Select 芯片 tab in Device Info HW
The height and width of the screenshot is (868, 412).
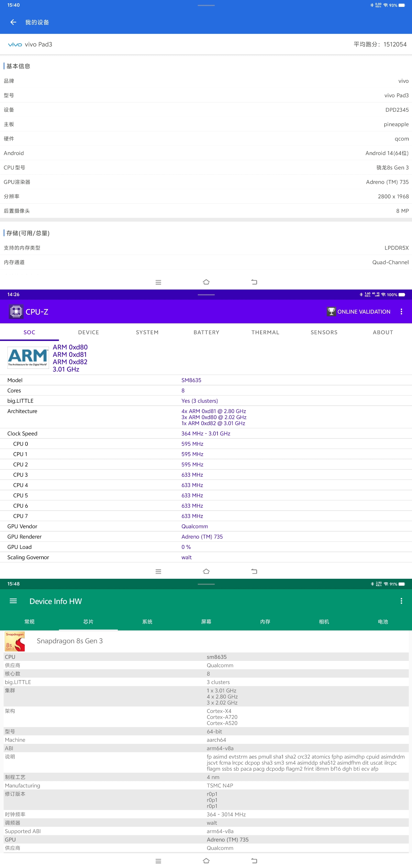[x=88, y=622]
